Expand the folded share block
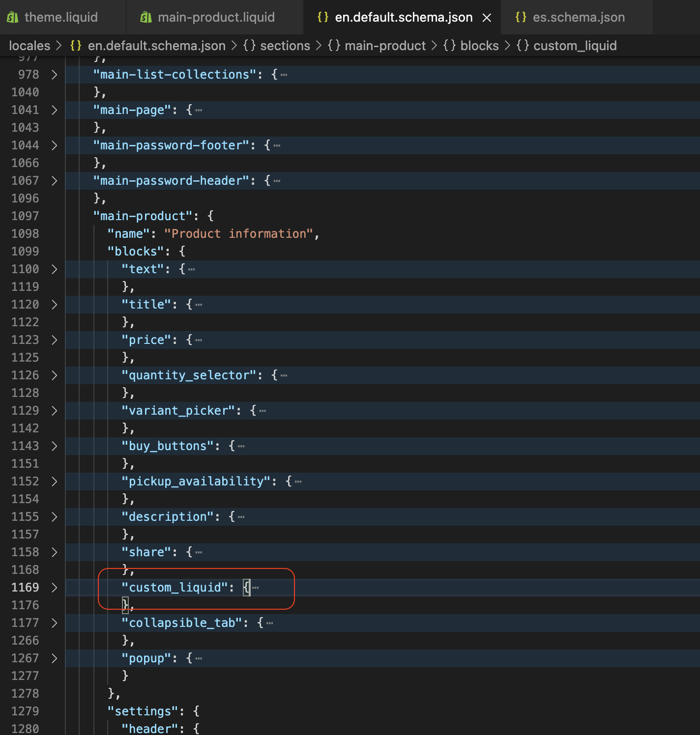The height and width of the screenshot is (735, 700). (x=55, y=552)
